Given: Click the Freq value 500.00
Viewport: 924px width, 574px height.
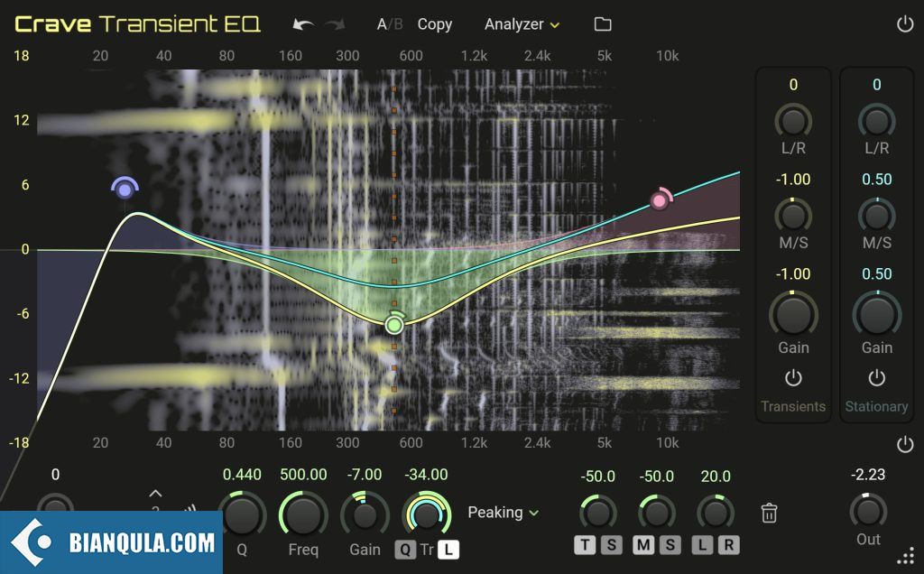Looking at the screenshot, I should click(303, 475).
